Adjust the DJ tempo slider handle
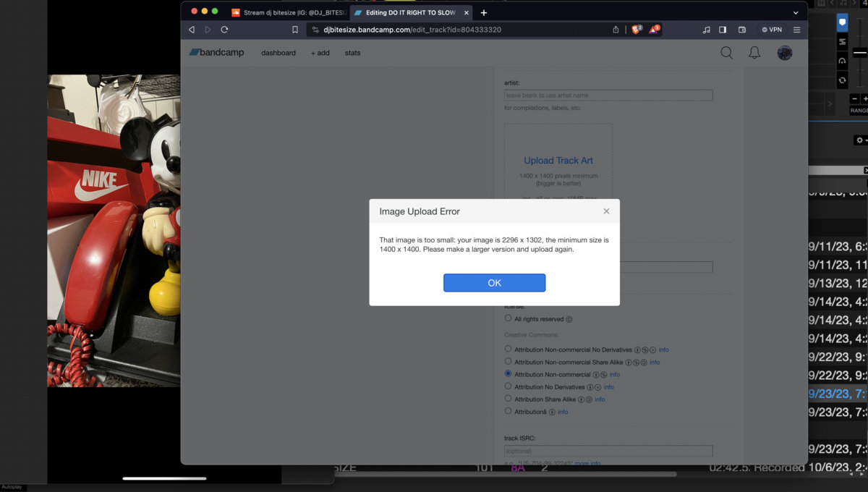 (859, 53)
